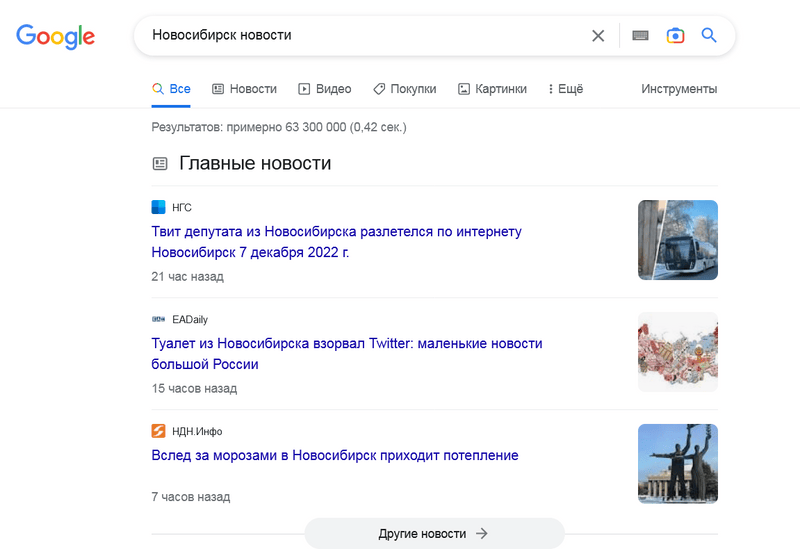Clear the search query with X icon
The image size is (800, 549).
[598, 36]
